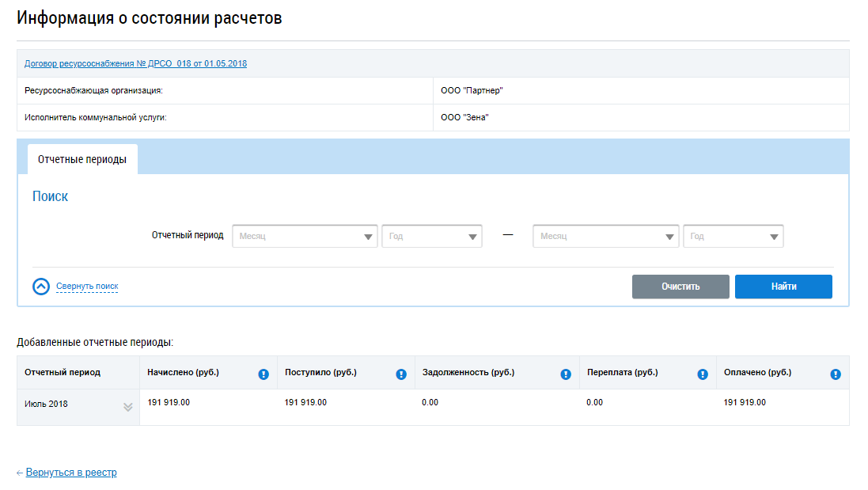868x490 pixels.
Task: Click info icon next to Переплата (руб.)
Action: [703, 374]
